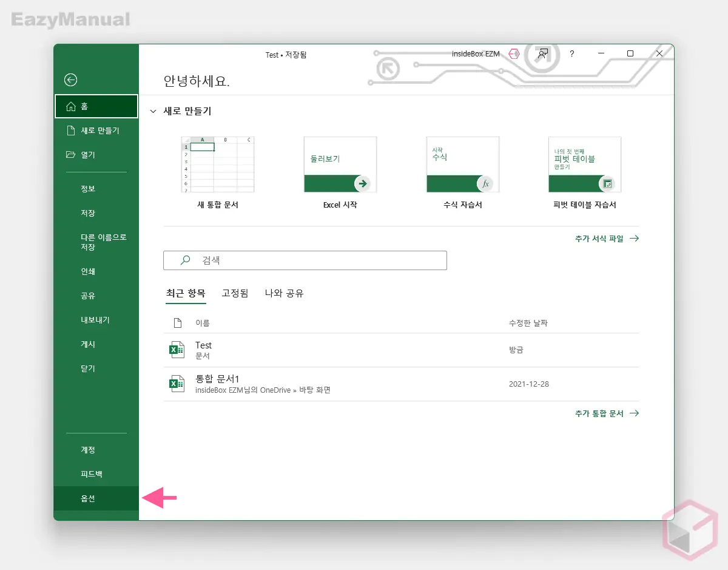Viewport: 728px width, 570px height.
Task: Click into the 검색 search field
Action: pyautogui.click(x=305, y=260)
